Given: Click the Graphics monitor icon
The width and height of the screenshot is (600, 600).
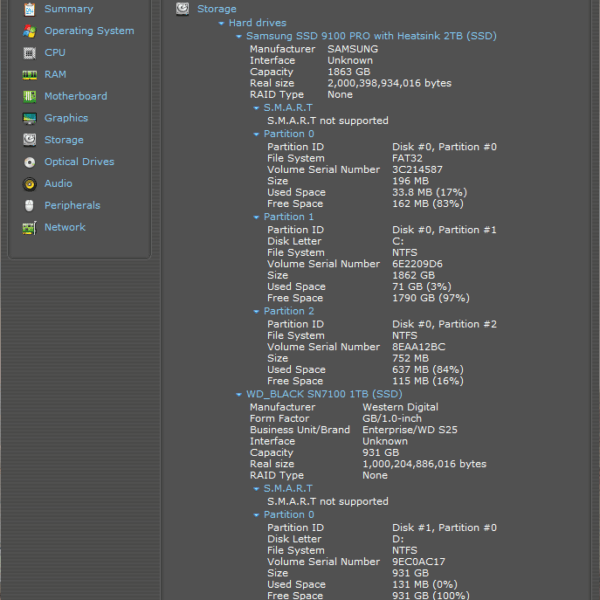Looking at the screenshot, I should pyautogui.click(x=29, y=119).
